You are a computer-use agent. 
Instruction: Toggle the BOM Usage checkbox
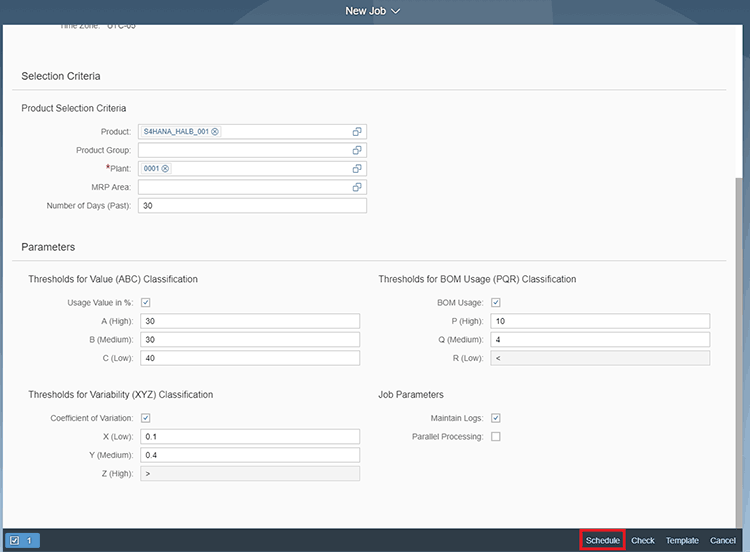coord(496,303)
